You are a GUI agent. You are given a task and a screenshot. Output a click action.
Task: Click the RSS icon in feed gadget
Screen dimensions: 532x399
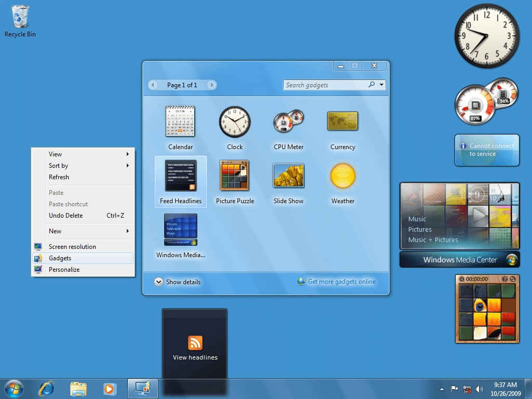coord(195,343)
